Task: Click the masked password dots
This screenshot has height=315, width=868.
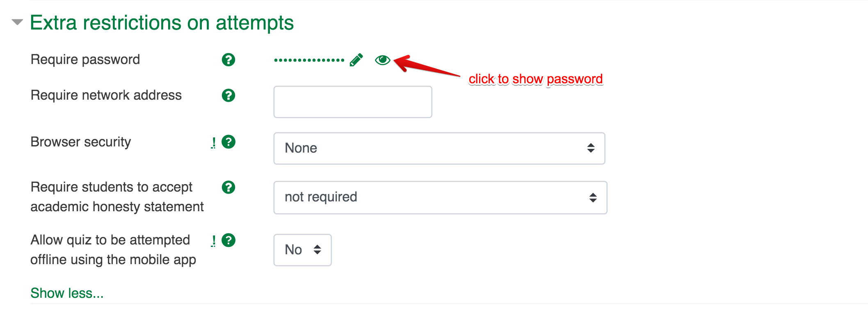Action: pos(309,60)
